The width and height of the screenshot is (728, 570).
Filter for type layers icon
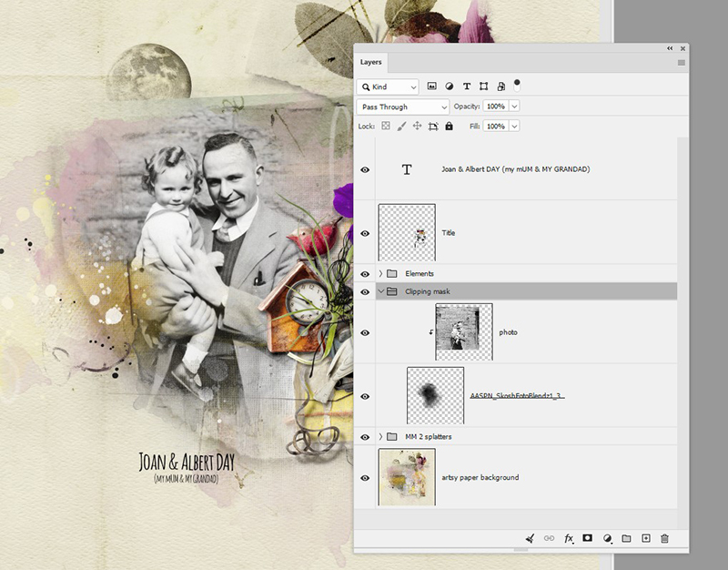click(x=467, y=86)
